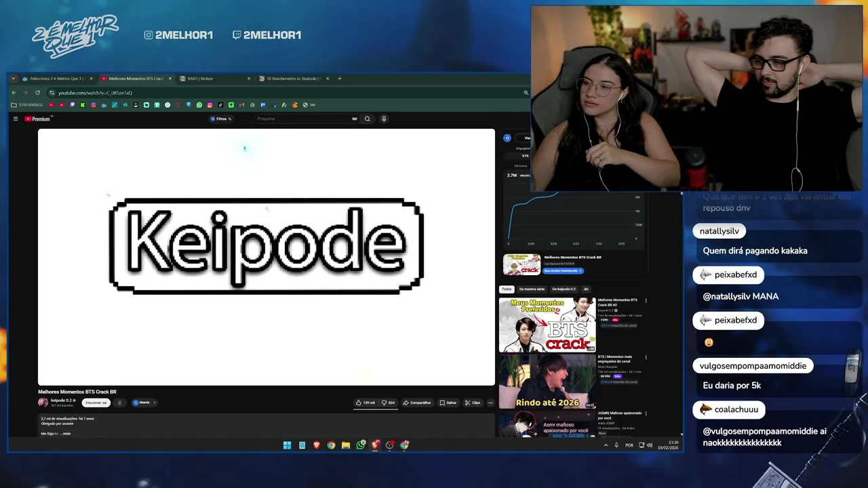Click the Keipode video player area
This screenshot has height=488, width=868.
tap(267, 257)
